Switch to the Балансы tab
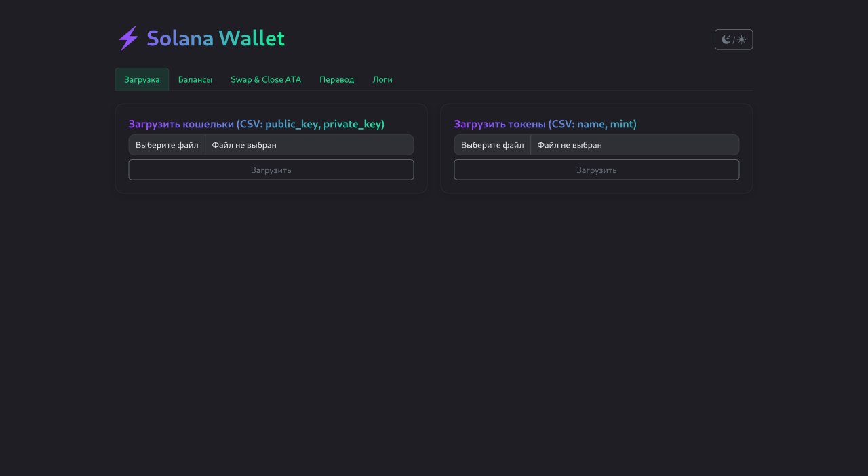Screen dimensions: 868x476 tap(195, 79)
